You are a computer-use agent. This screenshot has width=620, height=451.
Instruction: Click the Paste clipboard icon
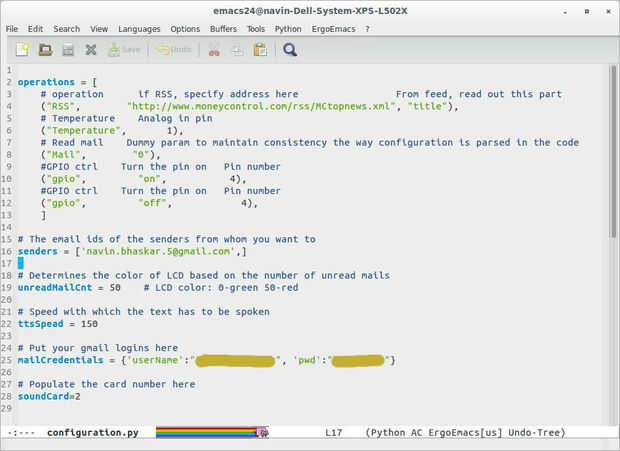[x=259, y=49]
